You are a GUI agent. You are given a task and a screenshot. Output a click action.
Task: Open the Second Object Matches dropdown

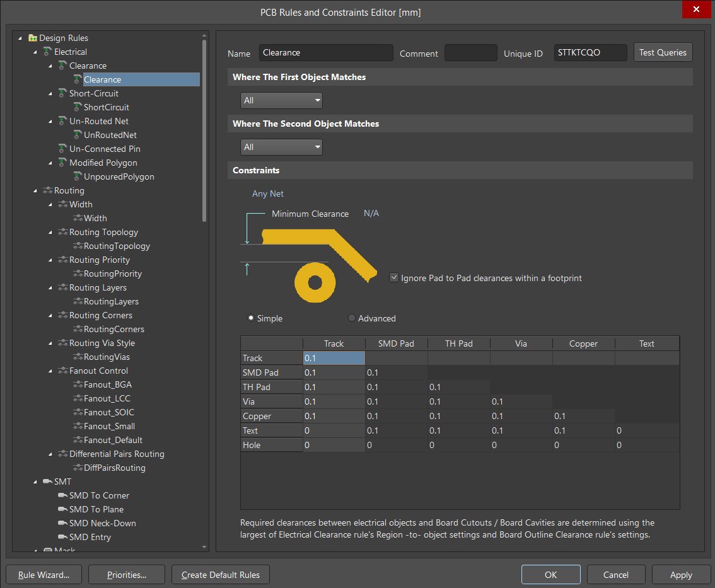coord(281,147)
